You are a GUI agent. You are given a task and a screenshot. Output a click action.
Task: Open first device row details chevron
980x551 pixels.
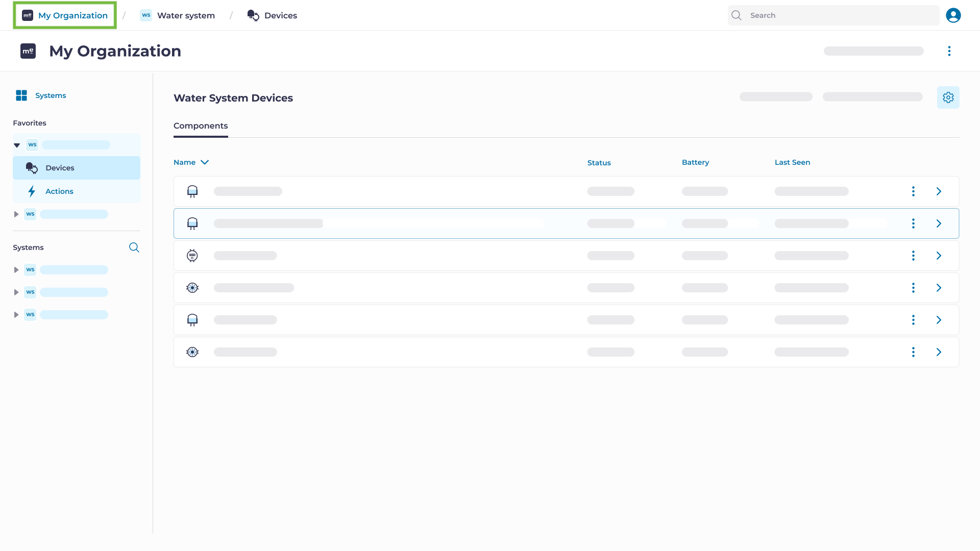pyautogui.click(x=939, y=191)
